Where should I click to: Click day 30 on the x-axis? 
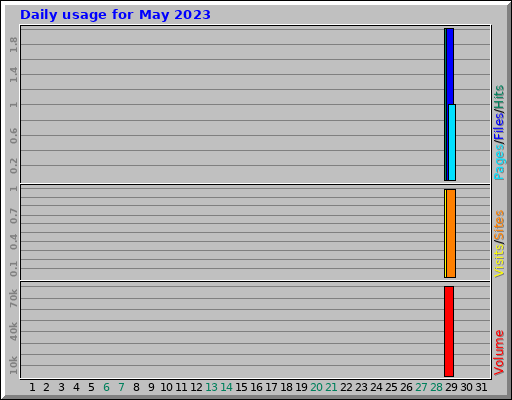(466, 387)
